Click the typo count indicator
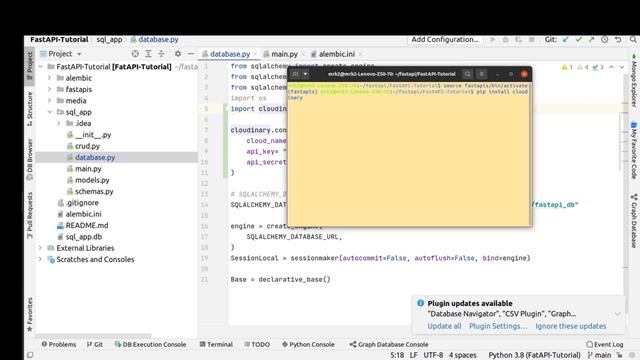Screen dimensions: 640x360 click(598, 67)
